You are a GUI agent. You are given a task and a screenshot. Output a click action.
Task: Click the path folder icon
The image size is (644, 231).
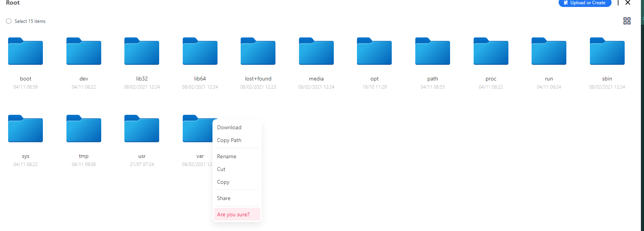coord(433,51)
